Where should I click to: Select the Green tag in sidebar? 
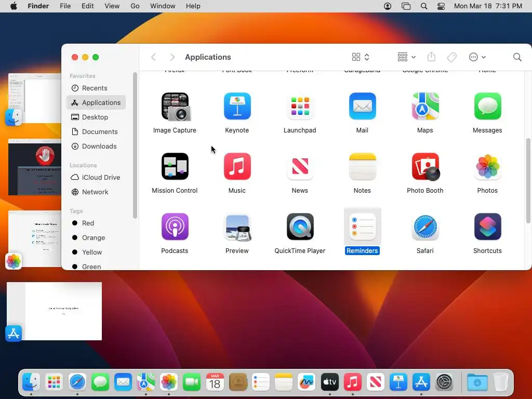96,267
